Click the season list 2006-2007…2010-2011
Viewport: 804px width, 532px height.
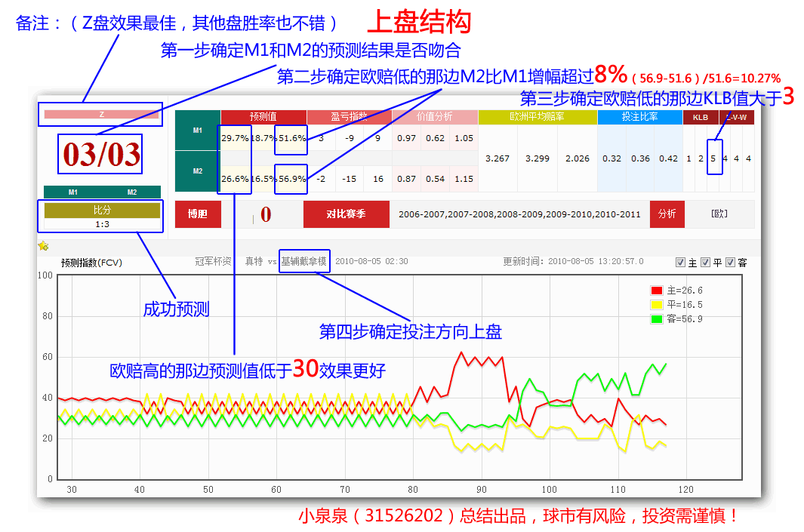pyautogui.click(x=519, y=214)
